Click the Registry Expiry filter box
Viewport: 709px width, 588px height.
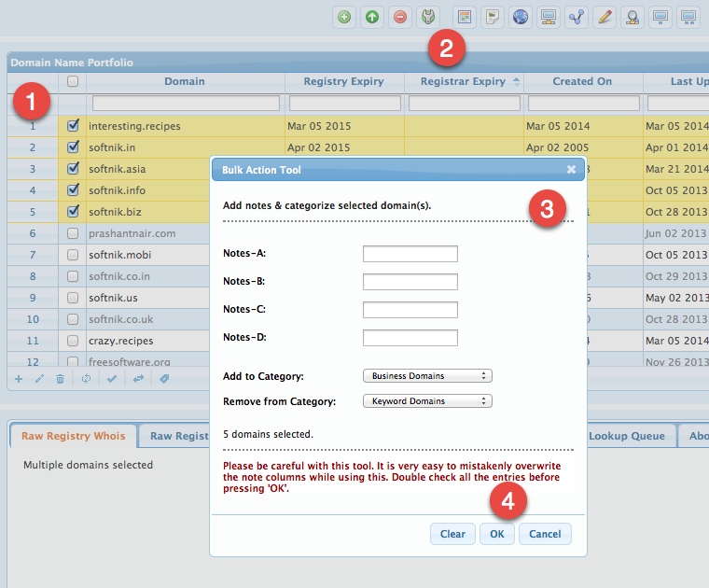[345, 103]
